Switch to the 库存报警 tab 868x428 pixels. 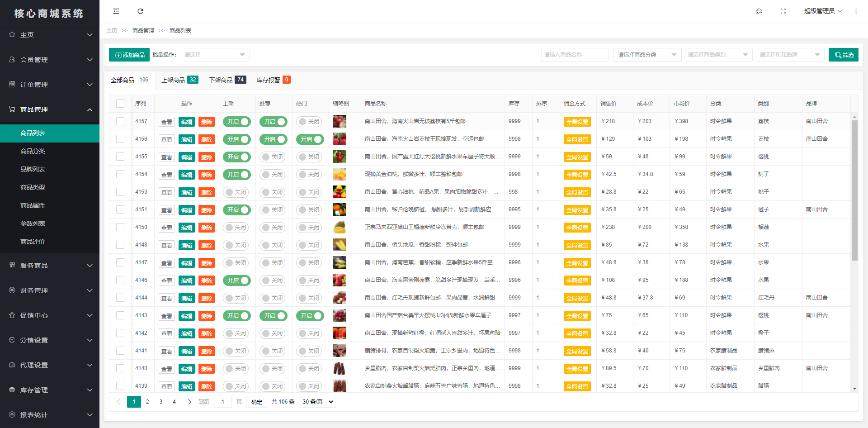pos(273,80)
